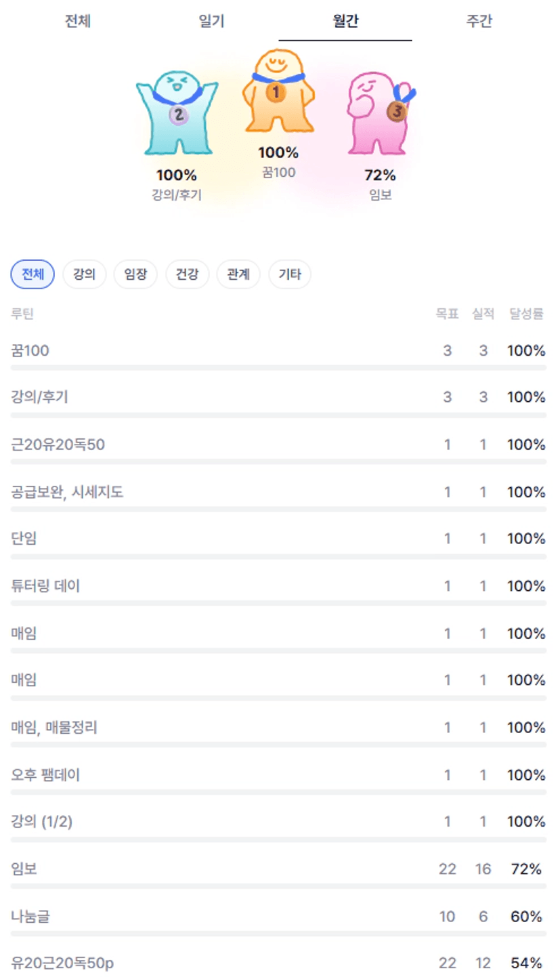Click the 달성률 column header

[526, 314]
